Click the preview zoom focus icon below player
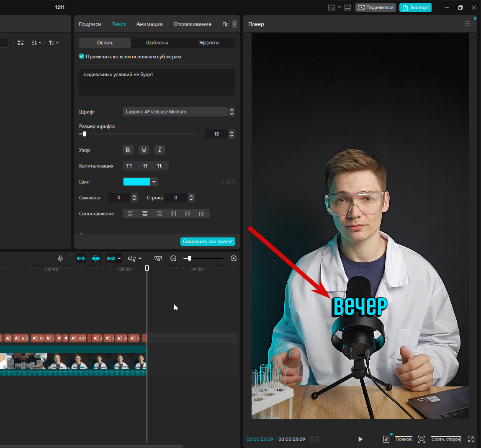This screenshot has width=481, height=448. click(x=422, y=439)
